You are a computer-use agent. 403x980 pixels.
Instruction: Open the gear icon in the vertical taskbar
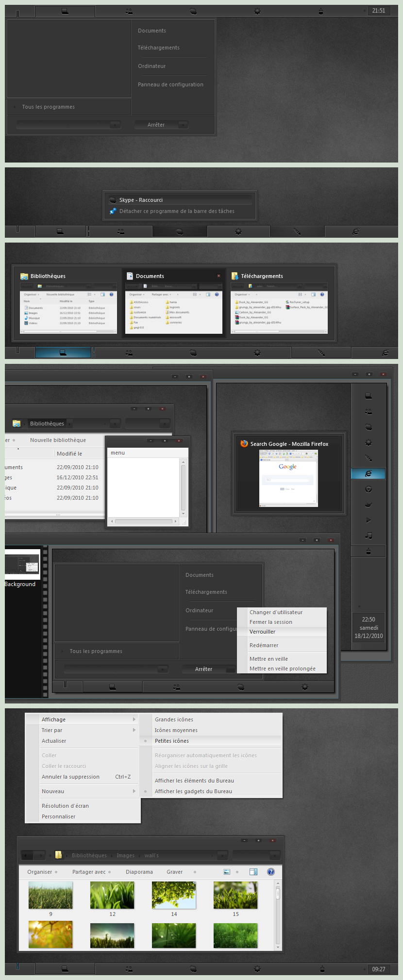click(369, 442)
